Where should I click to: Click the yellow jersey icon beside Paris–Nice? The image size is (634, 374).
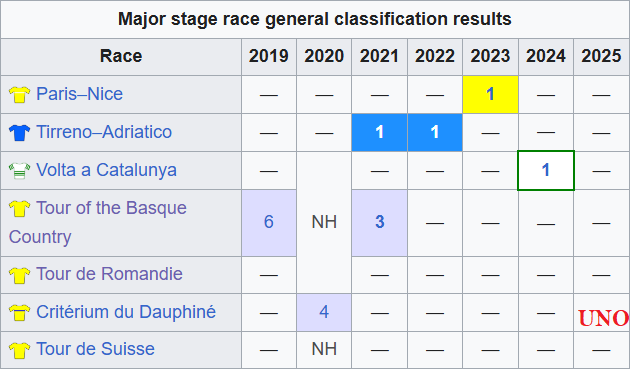click(x=19, y=95)
